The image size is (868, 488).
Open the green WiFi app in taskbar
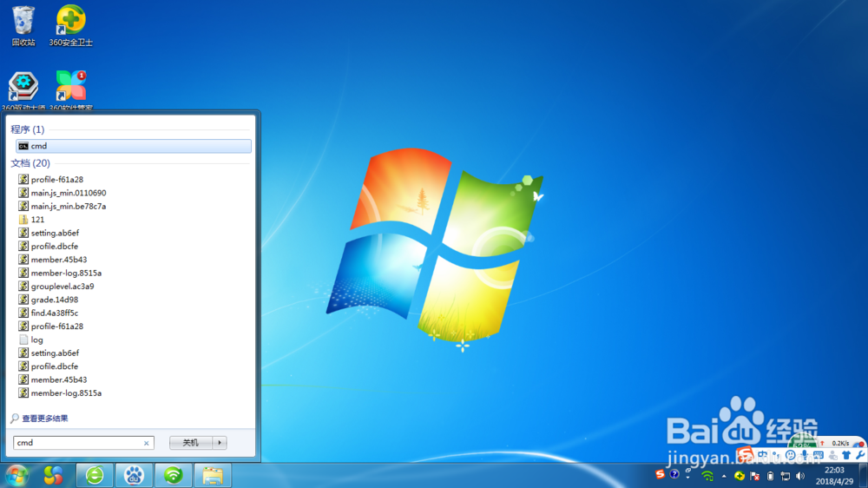tap(174, 475)
